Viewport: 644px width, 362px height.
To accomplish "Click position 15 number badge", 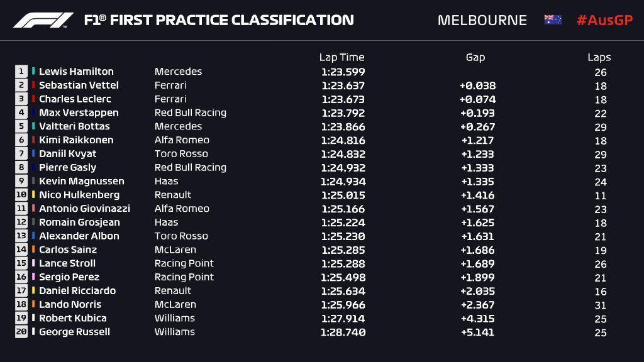I will pyautogui.click(x=21, y=263).
